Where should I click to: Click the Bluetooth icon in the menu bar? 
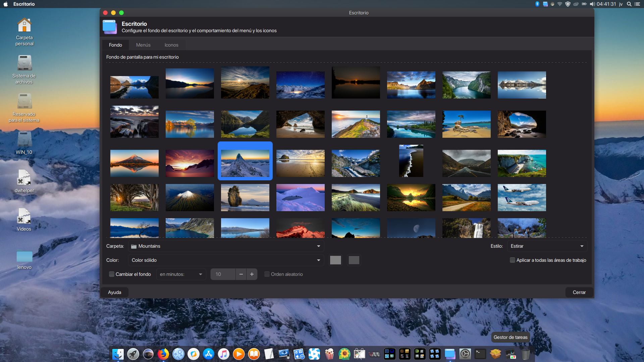537,4
